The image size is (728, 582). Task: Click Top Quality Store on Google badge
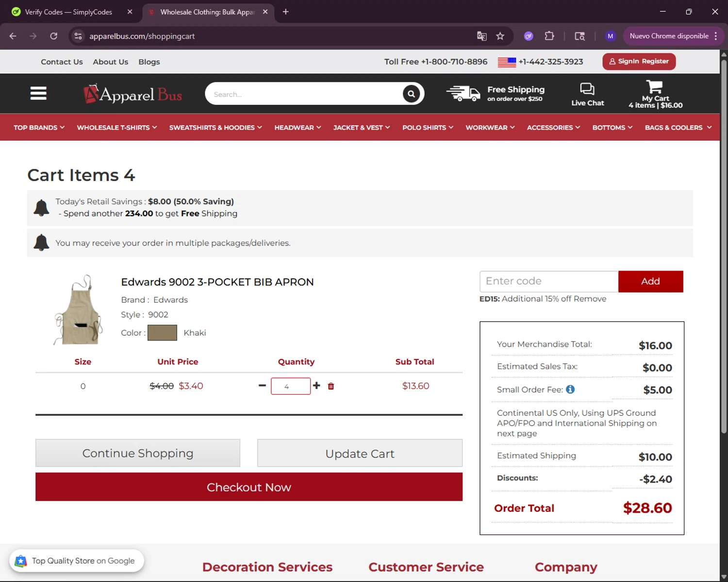(77, 561)
